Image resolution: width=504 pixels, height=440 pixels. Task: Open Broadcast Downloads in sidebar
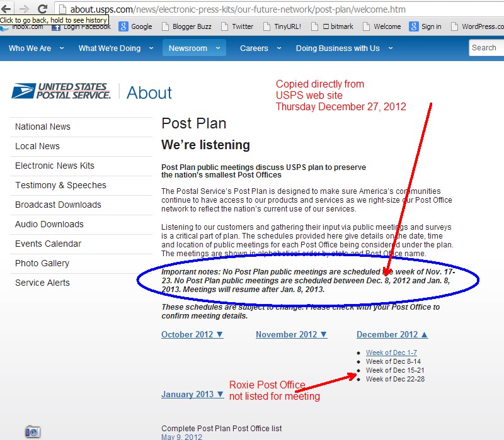point(58,205)
